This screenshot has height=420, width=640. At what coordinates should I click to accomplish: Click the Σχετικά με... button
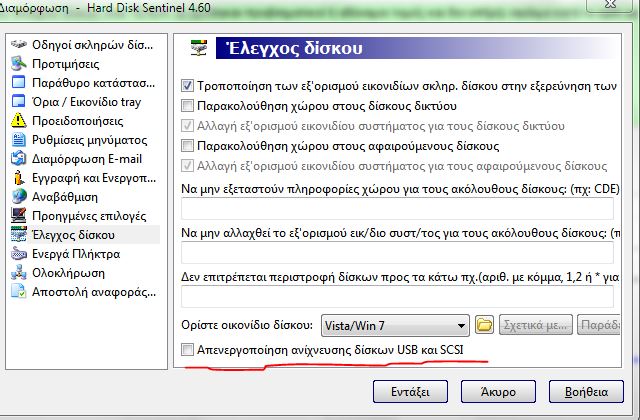[536, 325]
